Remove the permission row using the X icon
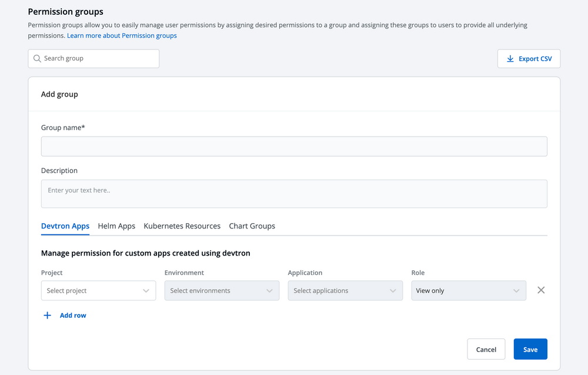 click(541, 290)
